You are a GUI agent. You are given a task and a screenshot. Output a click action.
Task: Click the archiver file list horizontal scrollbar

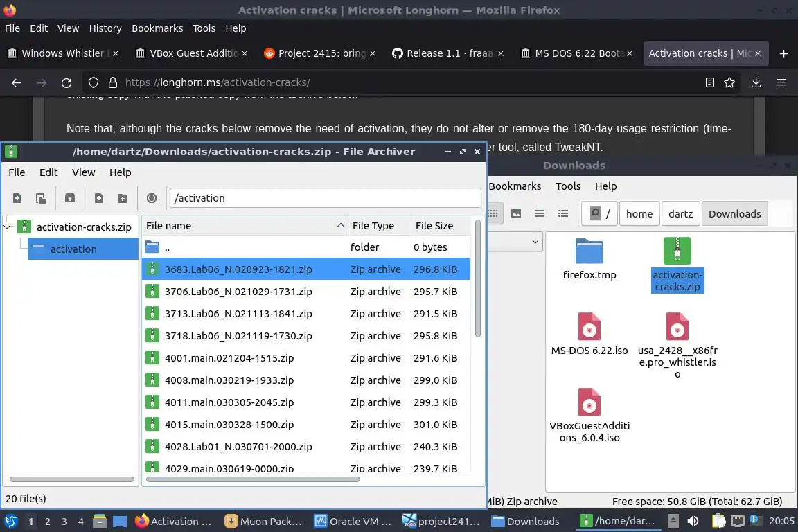[x=253, y=479]
